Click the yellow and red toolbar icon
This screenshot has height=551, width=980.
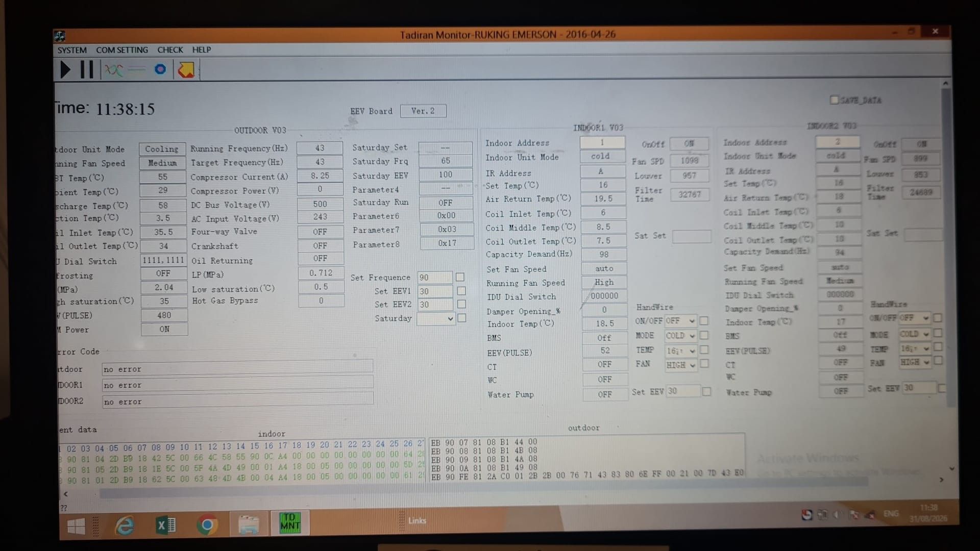point(186,69)
